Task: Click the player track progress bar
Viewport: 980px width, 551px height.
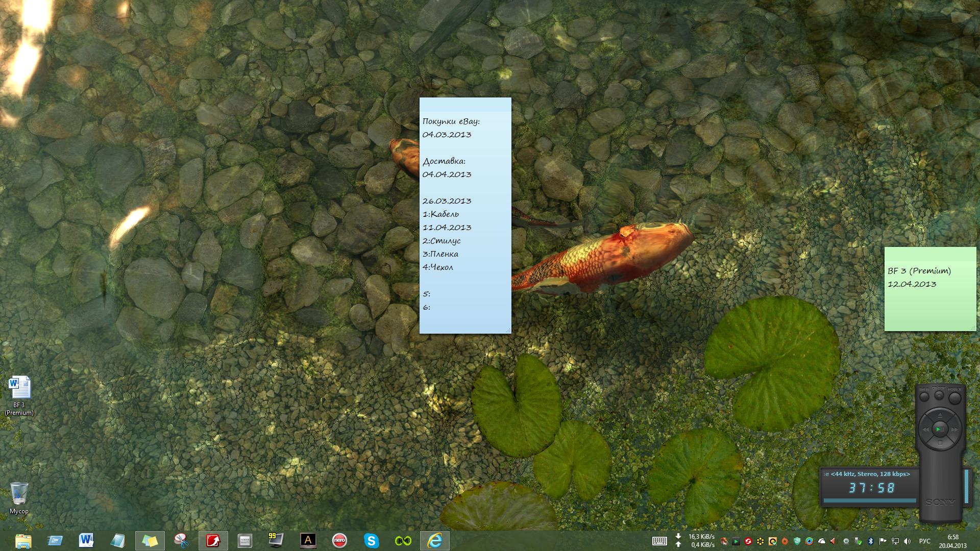Action: pyautogui.click(x=870, y=500)
